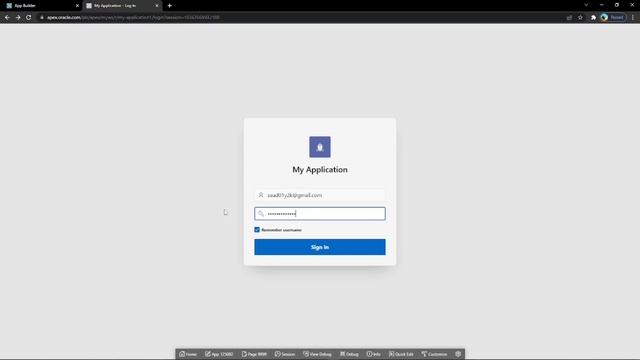640x360 pixels.
Task: Open the Page edit item in developer toolbar
Action: [x=254, y=354]
